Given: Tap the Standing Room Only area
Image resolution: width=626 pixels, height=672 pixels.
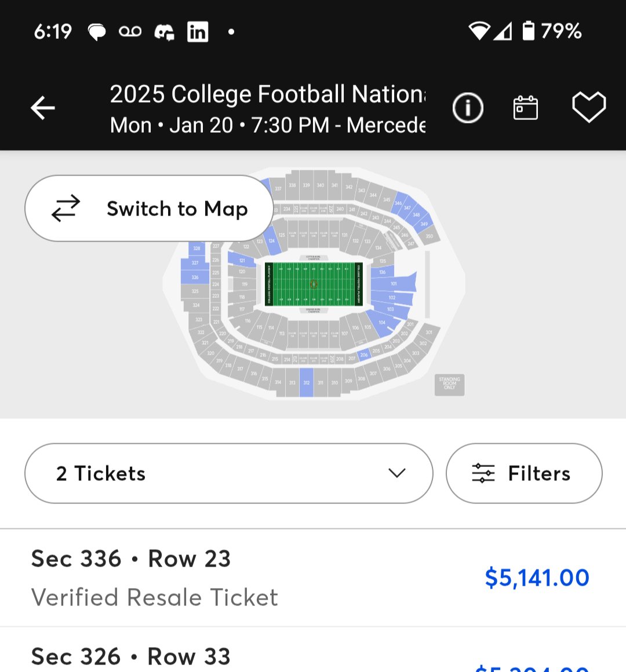Looking at the screenshot, I should [449, 384].
